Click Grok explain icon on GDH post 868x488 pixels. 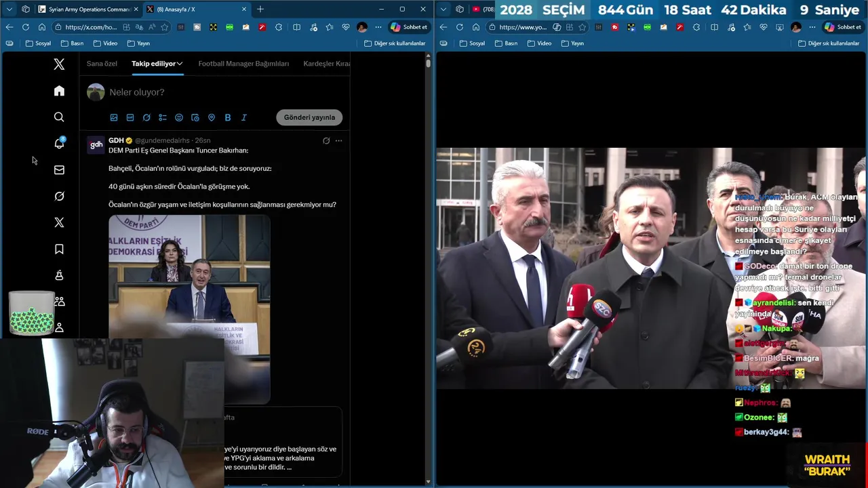click(326, 141)
